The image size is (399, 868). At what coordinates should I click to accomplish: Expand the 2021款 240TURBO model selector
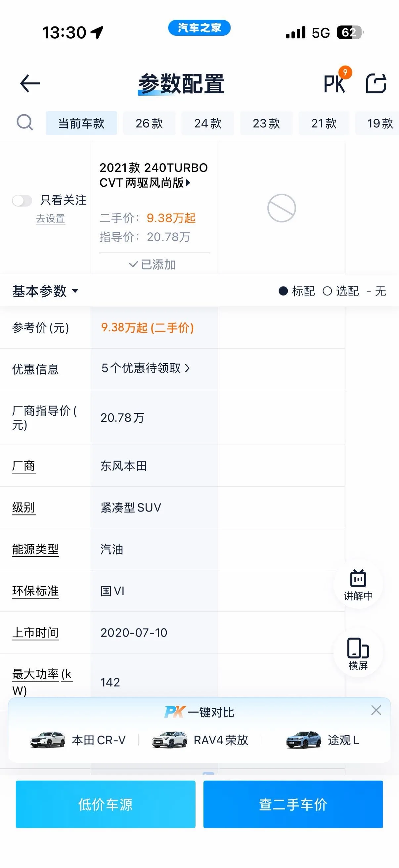pos(154,175)
